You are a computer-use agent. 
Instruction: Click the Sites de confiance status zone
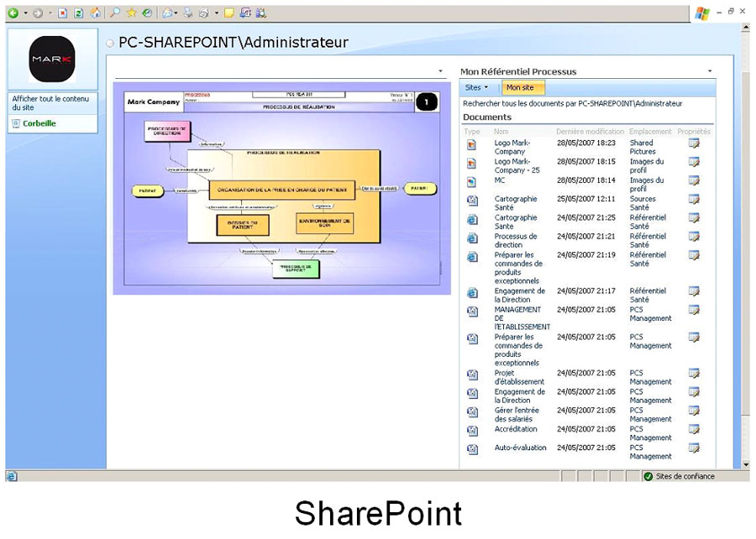(680, 476)
